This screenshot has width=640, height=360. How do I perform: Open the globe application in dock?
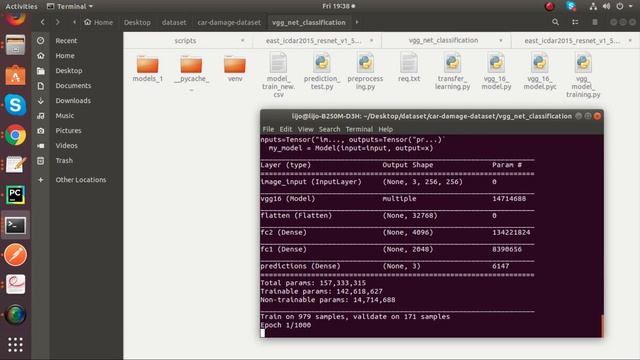click(x=15, y=315)
